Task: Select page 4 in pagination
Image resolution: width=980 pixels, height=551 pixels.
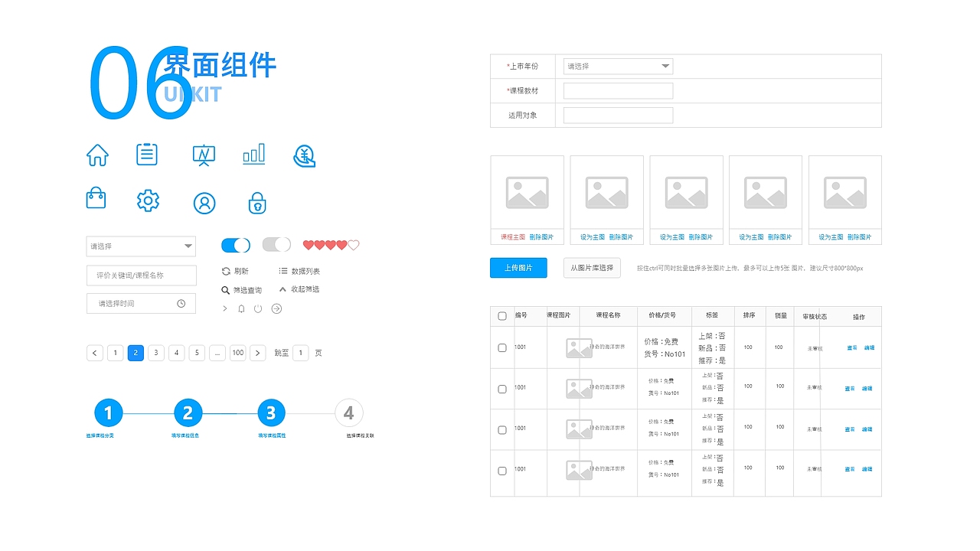Action: 177,353
